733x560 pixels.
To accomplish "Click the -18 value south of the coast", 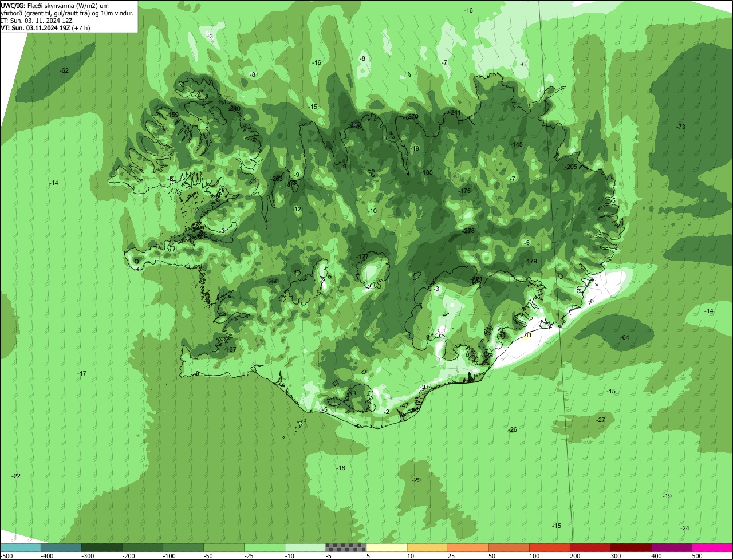I will (x=341, y=468).
